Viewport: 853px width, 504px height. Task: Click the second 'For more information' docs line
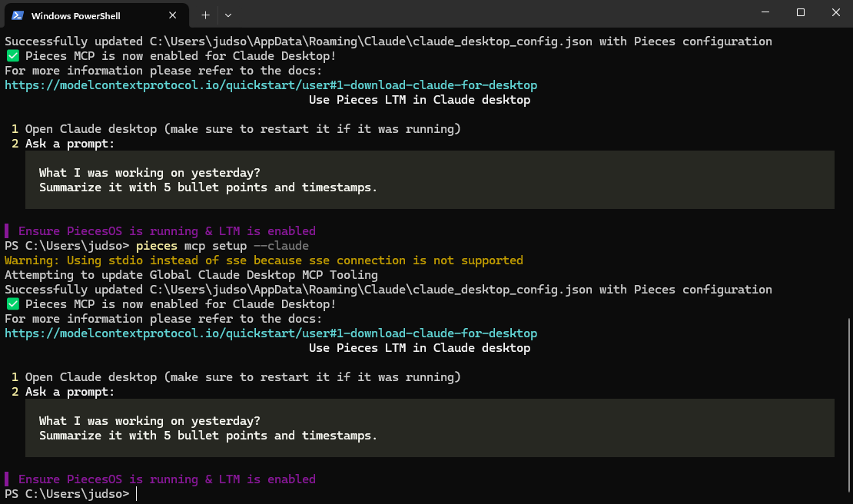point(163,319)
